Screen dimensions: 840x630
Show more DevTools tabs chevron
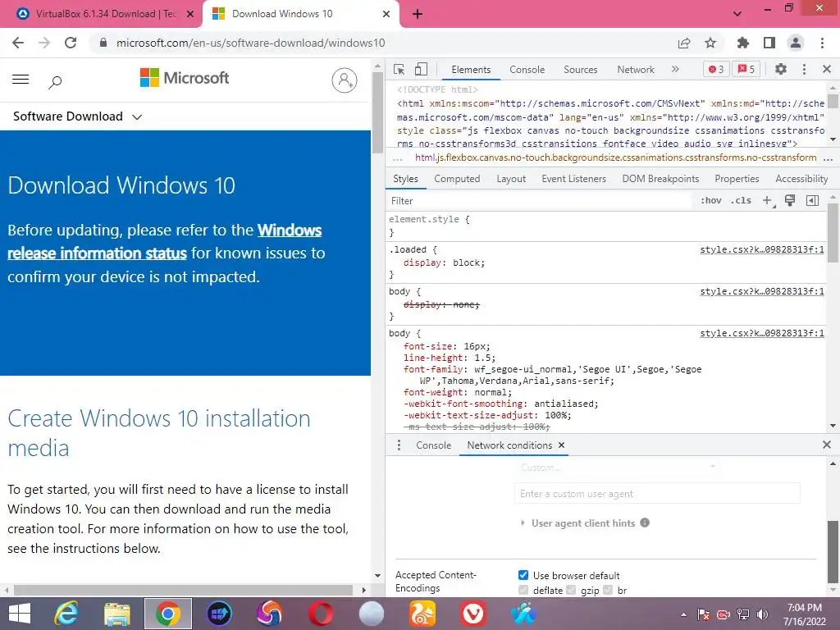[675, 69]
